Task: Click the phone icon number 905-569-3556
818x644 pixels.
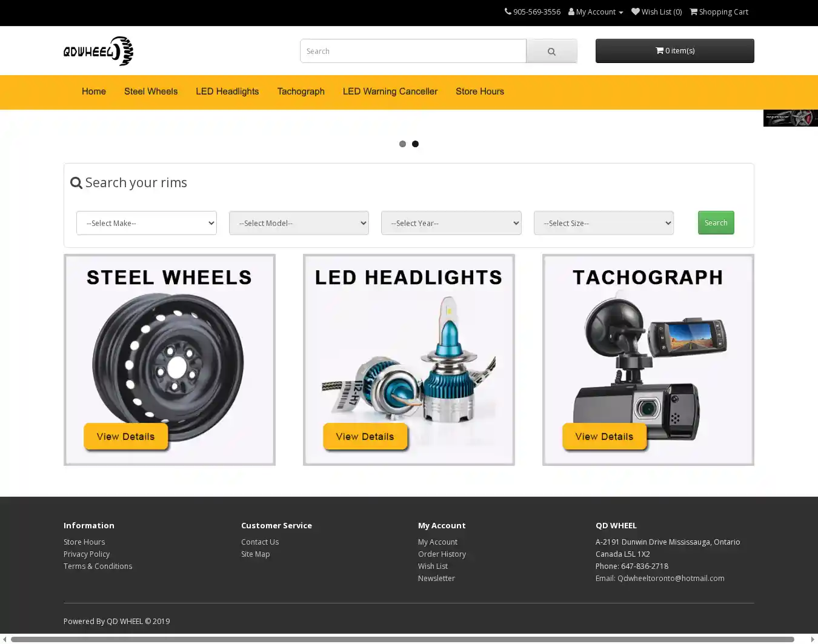Action: point(533,12)
